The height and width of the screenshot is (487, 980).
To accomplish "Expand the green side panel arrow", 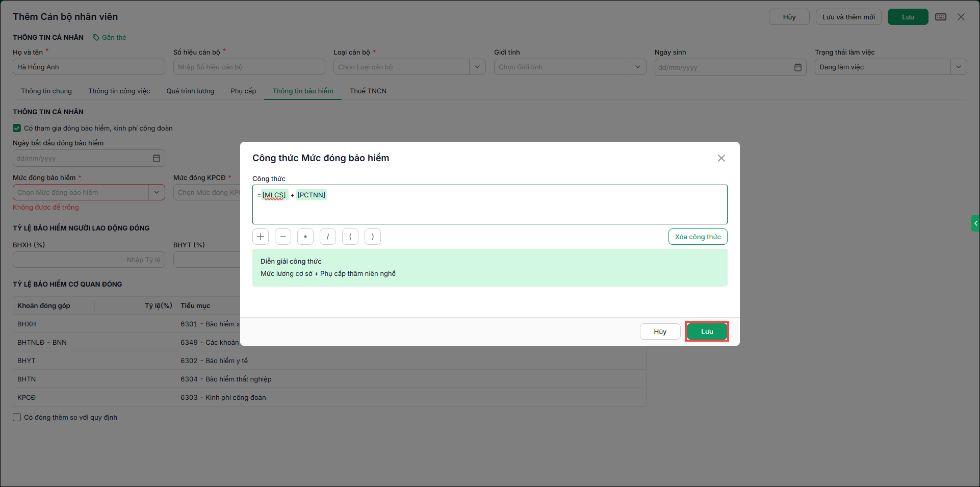I will 975,223.
